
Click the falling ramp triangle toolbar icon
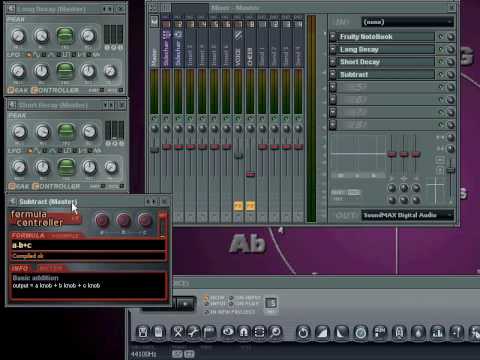pyautogui.click(x=341, y=332)
